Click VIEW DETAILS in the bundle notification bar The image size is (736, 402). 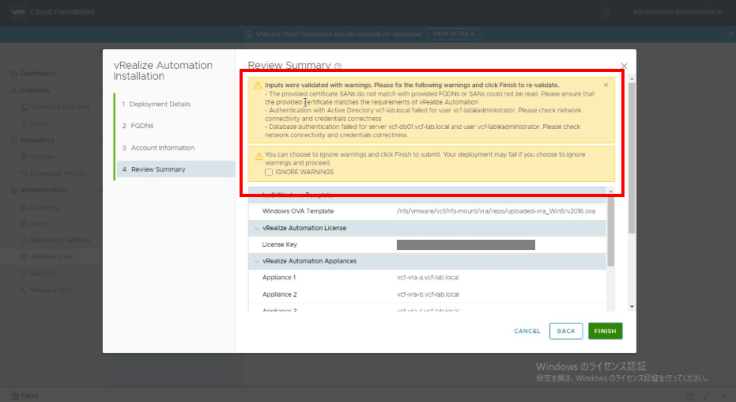click(x=453, y=34)
